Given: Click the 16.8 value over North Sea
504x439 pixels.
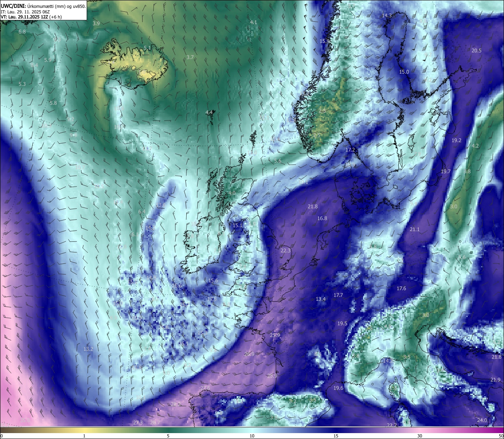Looking at the screenshot, I should pyautogui.click(x=322, y=218).
